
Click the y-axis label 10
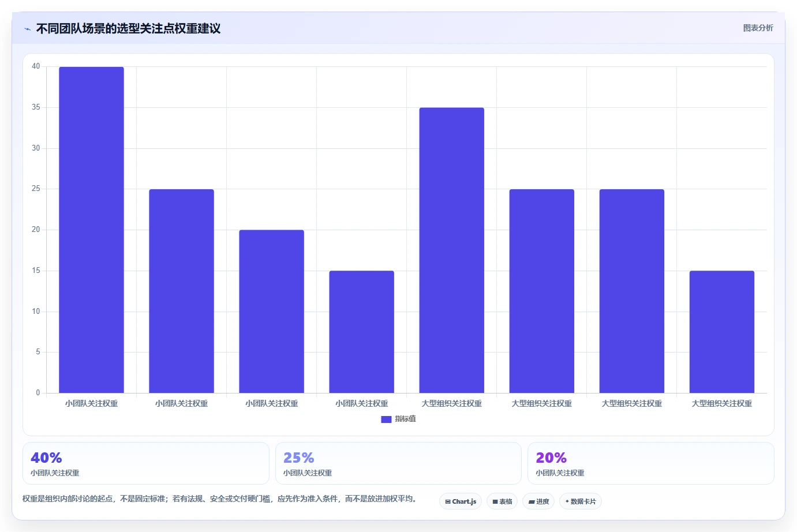click(36, 312)
